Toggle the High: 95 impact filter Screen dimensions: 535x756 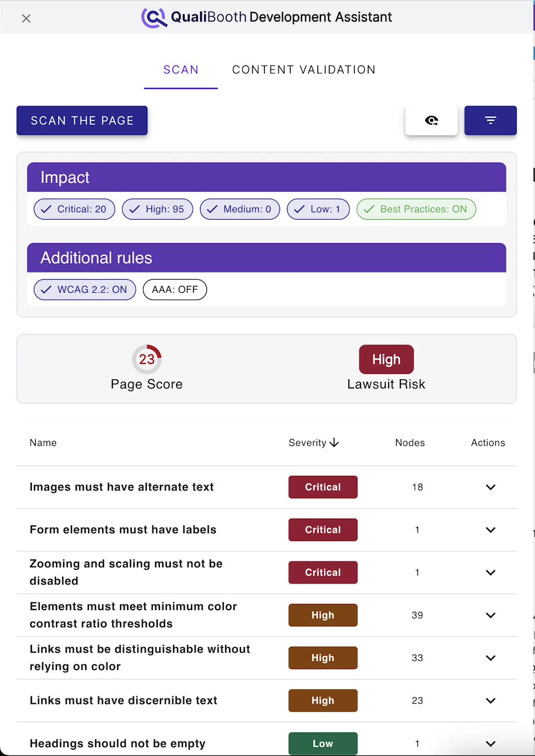point(157,209)
